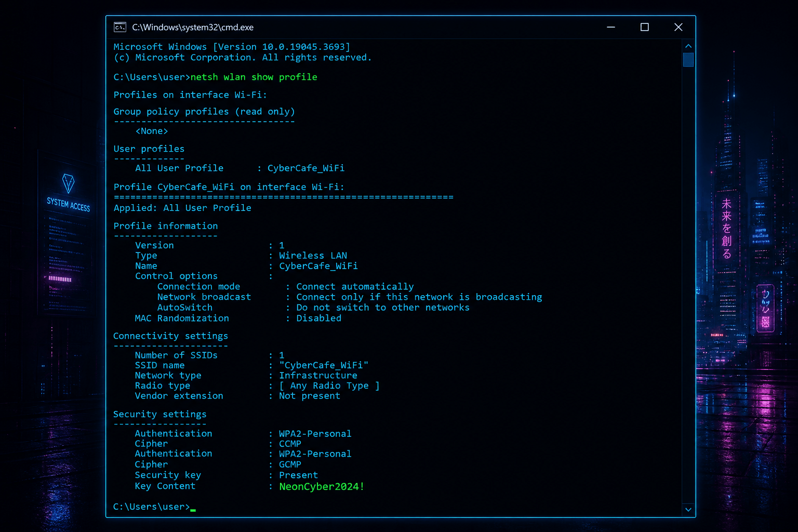
Task: Click the 'Vendor extension' label
Action: click(x=179, y=396)
